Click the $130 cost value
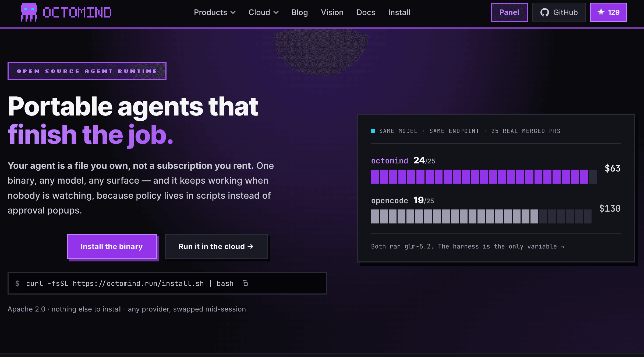644x357 pixels. click(x=610, y=208)
